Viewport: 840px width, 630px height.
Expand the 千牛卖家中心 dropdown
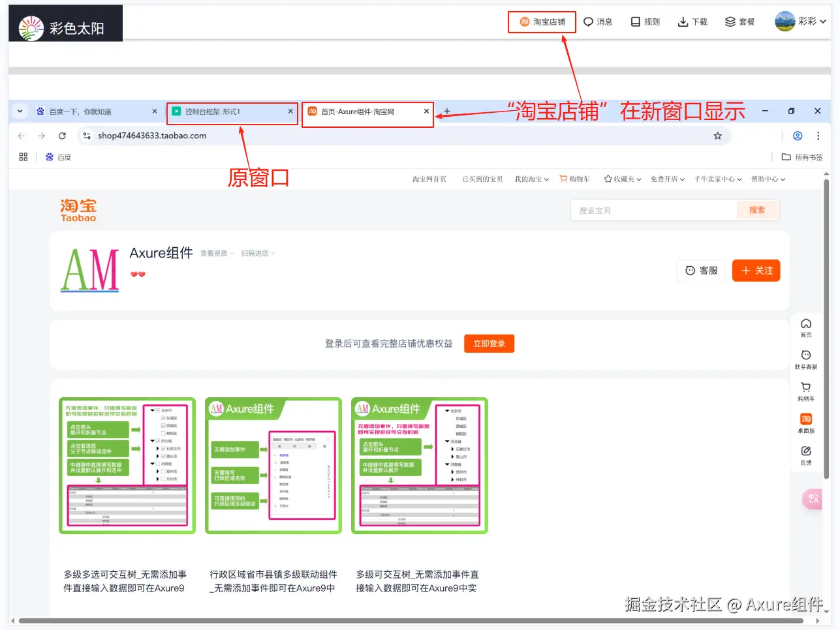point(718,179)
